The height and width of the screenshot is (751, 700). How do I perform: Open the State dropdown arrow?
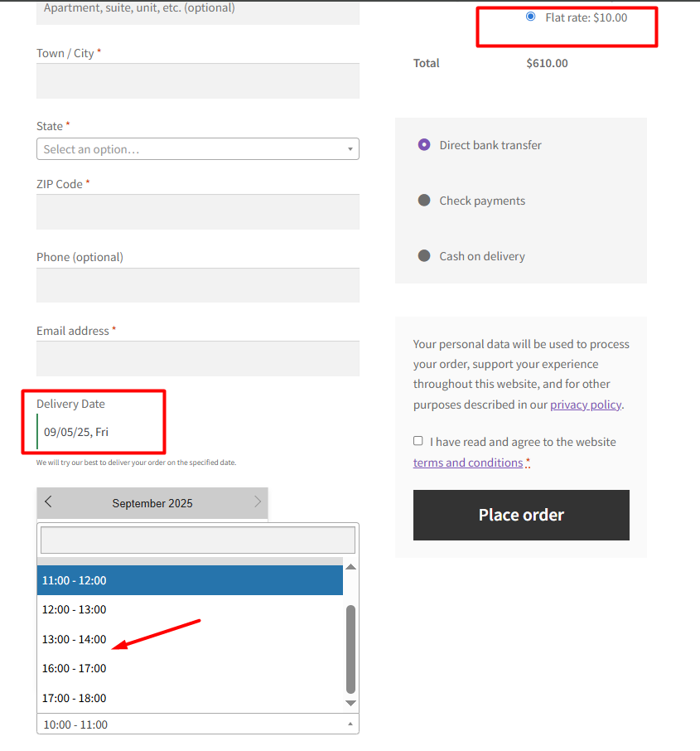click(350, 148)
